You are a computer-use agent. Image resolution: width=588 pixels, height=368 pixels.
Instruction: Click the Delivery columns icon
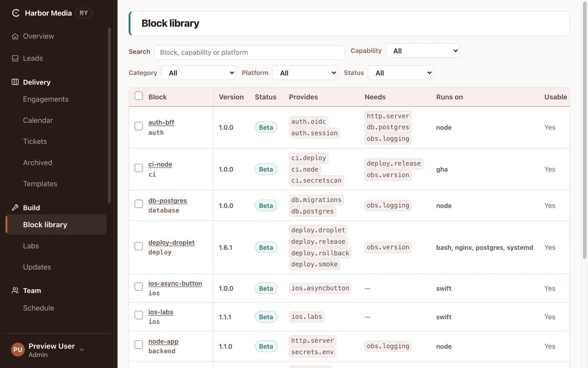coord(15,82)
